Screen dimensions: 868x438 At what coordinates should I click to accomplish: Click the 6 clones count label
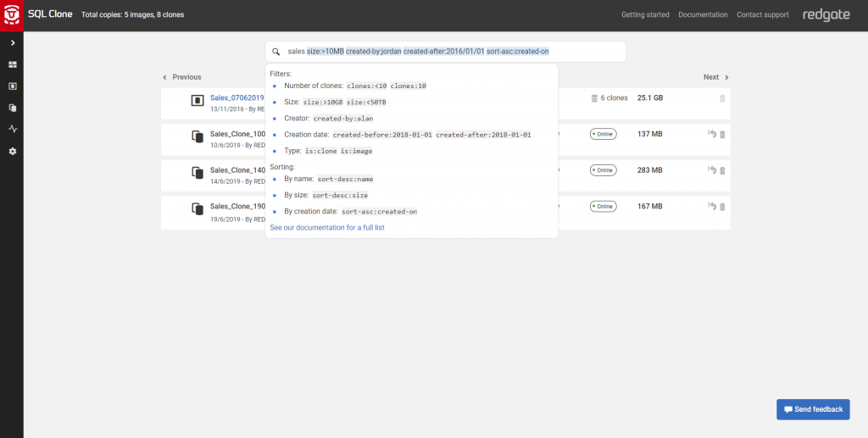pos(615,98)
